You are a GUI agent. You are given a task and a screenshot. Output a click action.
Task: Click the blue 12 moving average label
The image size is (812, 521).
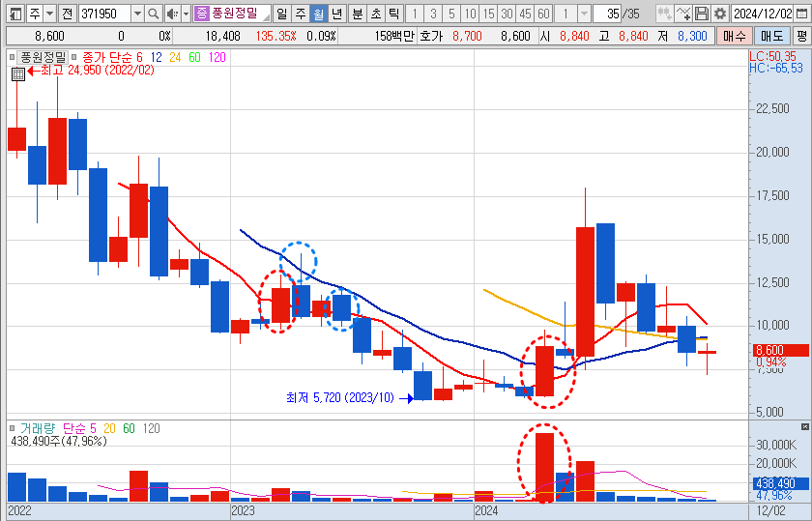click(x=156, y=57)
